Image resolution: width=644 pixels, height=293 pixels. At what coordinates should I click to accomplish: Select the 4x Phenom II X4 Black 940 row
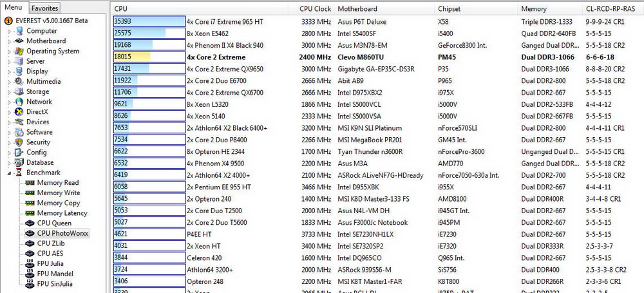(x=378, y=45)
